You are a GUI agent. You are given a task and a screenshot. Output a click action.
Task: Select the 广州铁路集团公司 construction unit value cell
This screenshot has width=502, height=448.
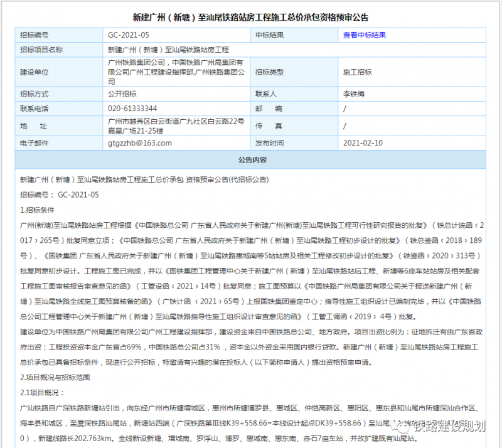pyautogui.click(x=176, y=72)
